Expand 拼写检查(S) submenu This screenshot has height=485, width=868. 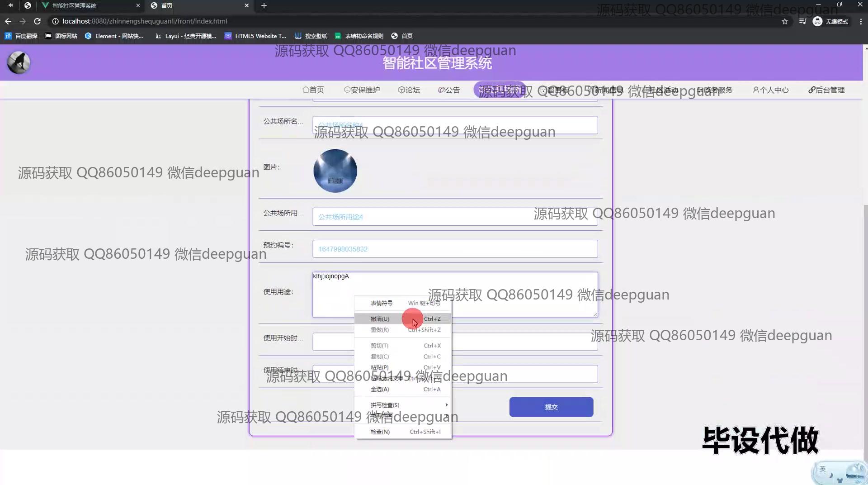tap(403, 405)
